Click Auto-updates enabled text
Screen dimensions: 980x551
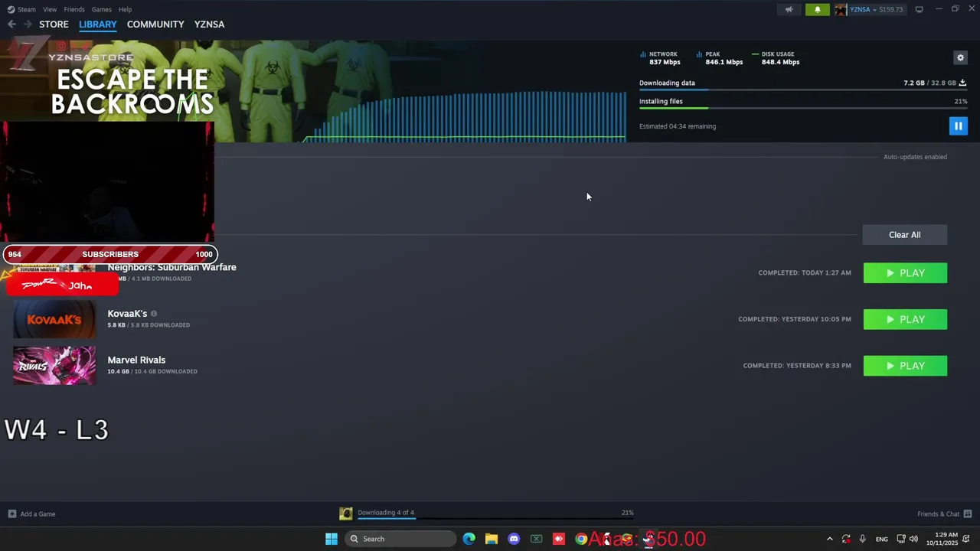915,157
